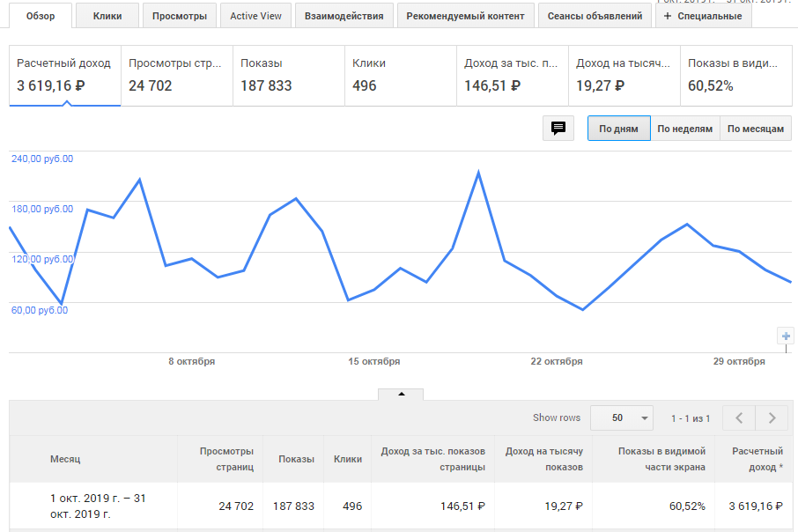Click the 60,52% table cell
Image resolution: width=798 pixels, height=532 pixels.
687,506
